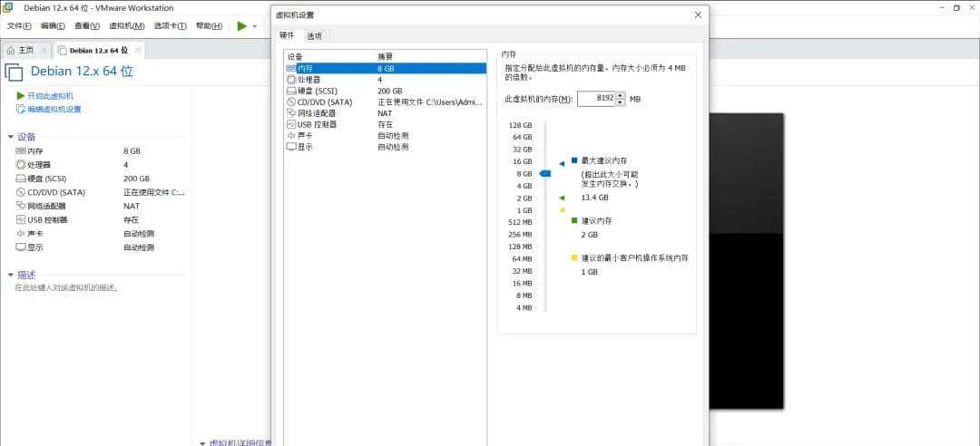Select 硬盘 (SCSI) row in settings dialog
This screenshot has width=980, height=446.
(385, 92)
